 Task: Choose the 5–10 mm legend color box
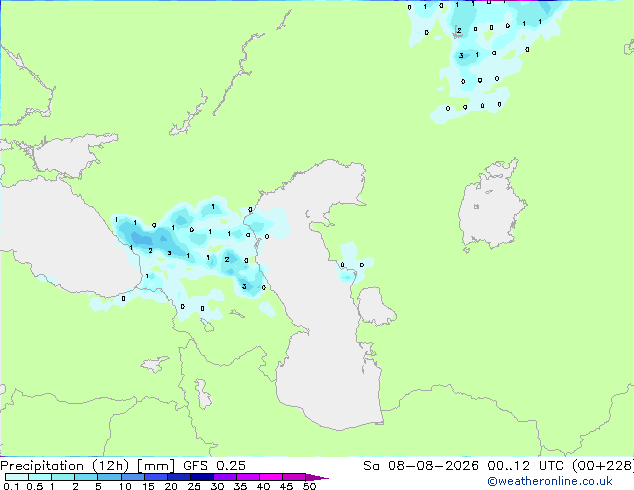point(109,477)
